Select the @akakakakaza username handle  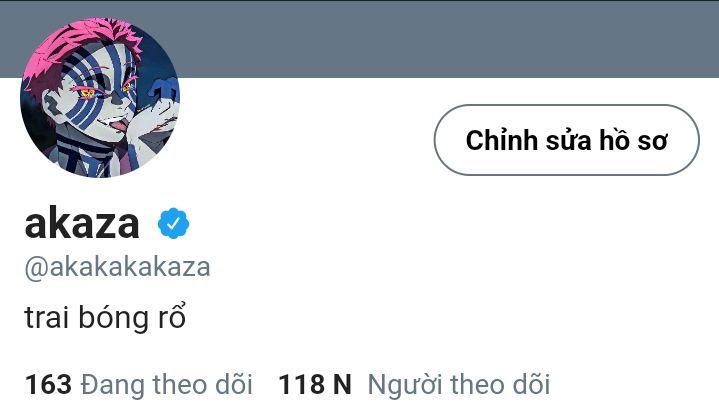(117, 267)
